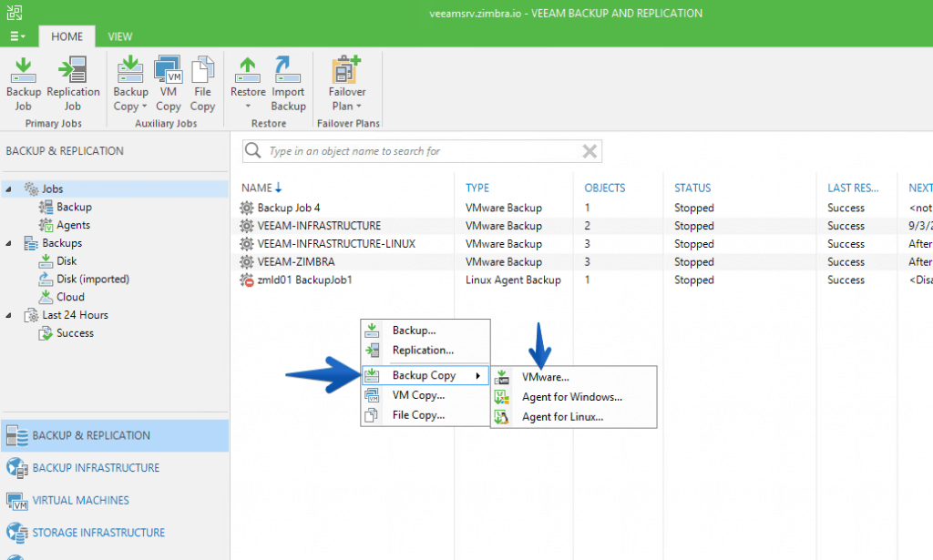Click the Stopped status of Backup Job 4
Screen dimensions: 933x560
pyautogui.click(x=693, y=208)
